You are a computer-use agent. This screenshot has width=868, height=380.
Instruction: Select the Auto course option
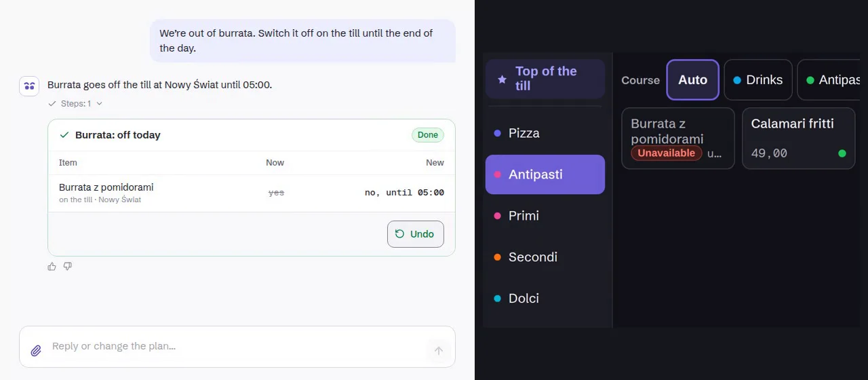click(692, 79)
